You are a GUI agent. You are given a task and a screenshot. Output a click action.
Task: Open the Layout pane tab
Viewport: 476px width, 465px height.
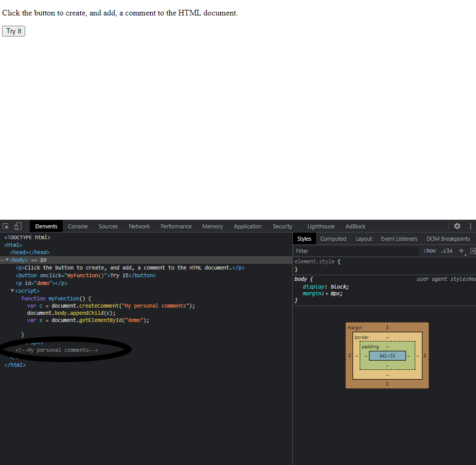(364, 239)
